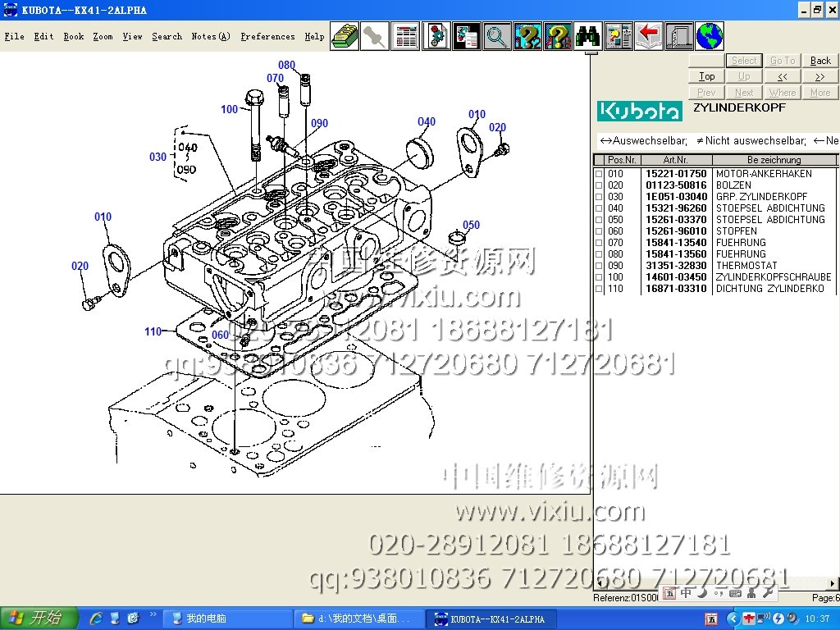The image size is (840, 630).
Task: Select checkbox for 110 DICHTUNG row
Action: coord(599,289)
